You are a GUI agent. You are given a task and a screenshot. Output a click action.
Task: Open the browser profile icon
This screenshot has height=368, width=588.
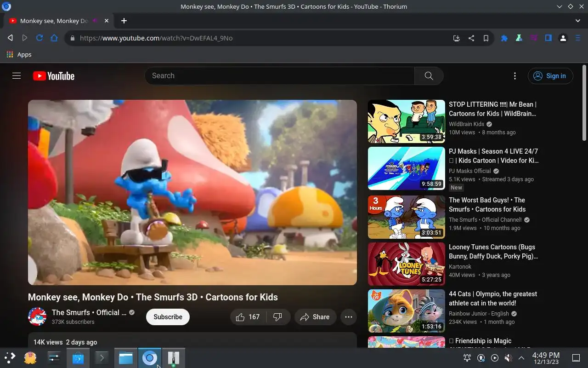tap(563, 38)
